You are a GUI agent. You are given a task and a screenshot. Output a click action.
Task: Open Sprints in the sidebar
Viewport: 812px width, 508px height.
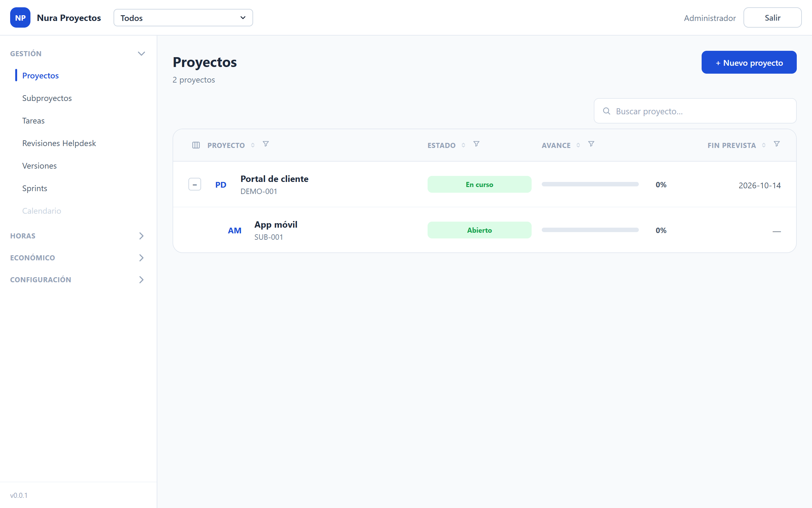pos(35,188)
